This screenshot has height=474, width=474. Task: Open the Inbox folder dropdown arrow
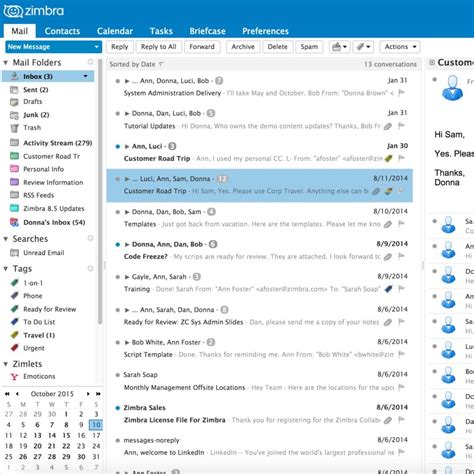[86, 76]
